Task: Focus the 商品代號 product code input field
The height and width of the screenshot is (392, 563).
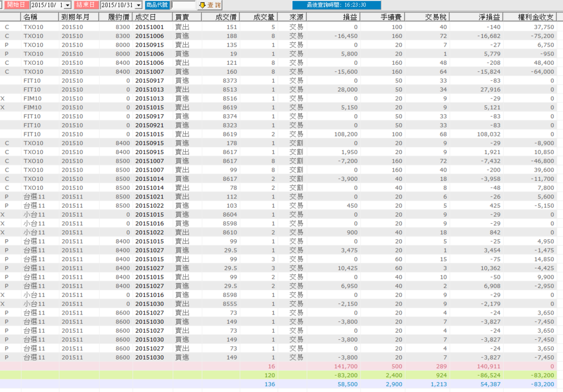Action: (183, 5)
